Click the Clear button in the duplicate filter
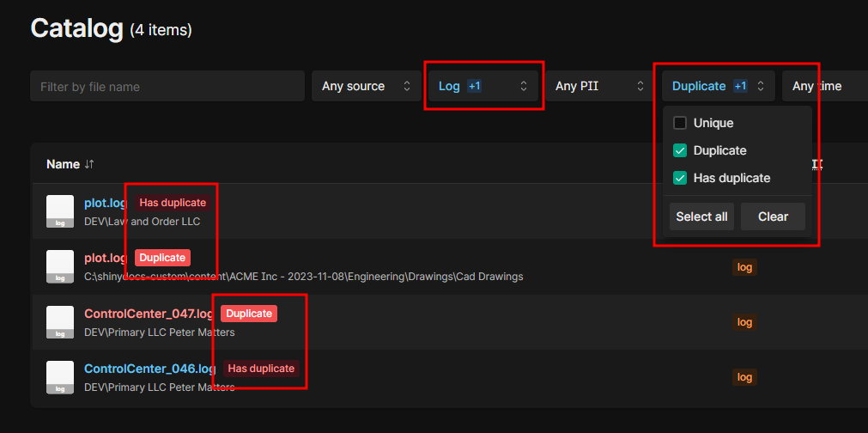868x433 pixels. tap(773, 216)
